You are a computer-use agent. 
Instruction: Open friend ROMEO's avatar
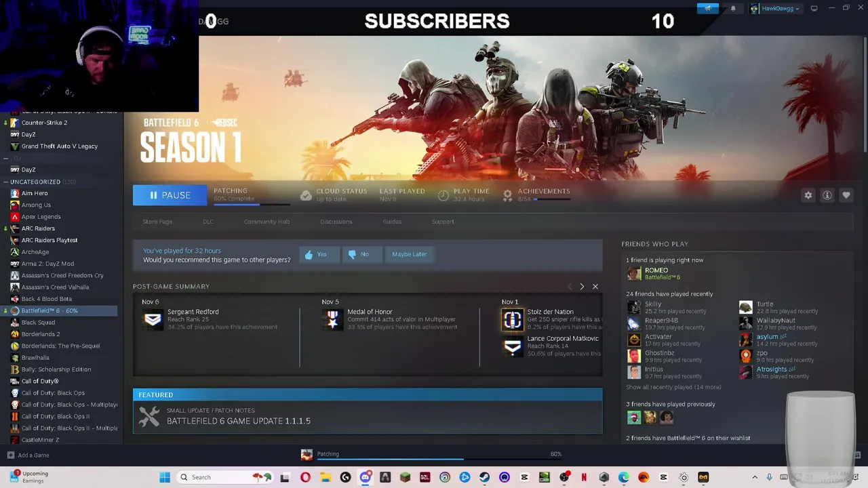pyautogui.click(x=633, y=273)
